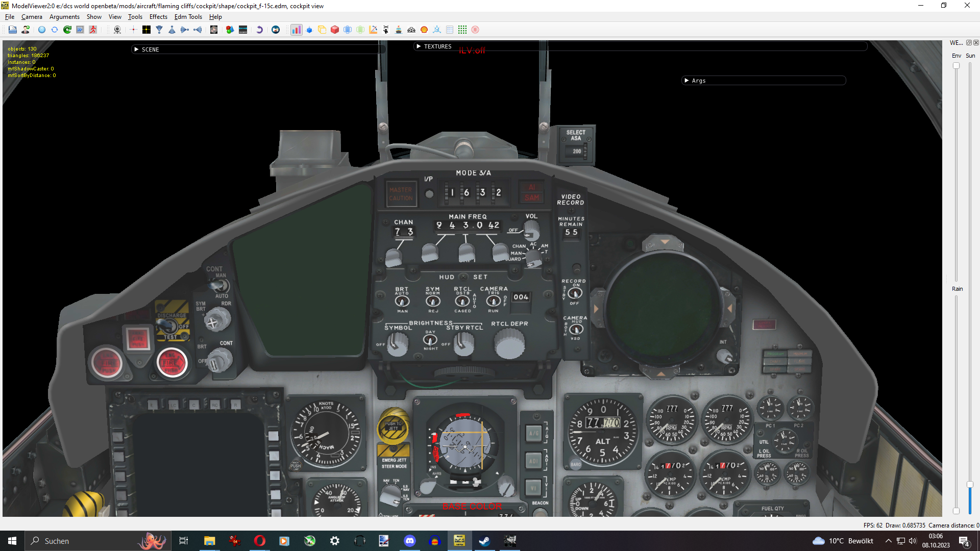Expand the TEXTURES panel

click(x=419, y=46)
